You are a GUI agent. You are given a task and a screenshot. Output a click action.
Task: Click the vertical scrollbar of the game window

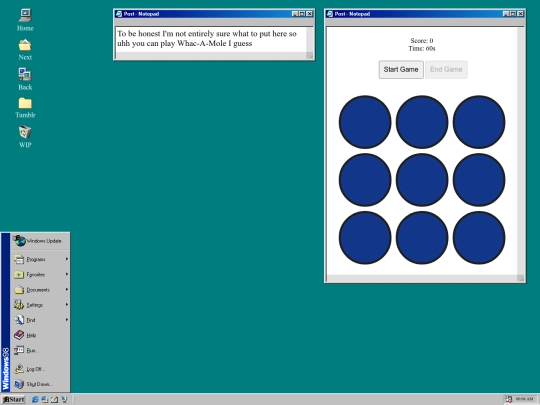click(520, 151)
